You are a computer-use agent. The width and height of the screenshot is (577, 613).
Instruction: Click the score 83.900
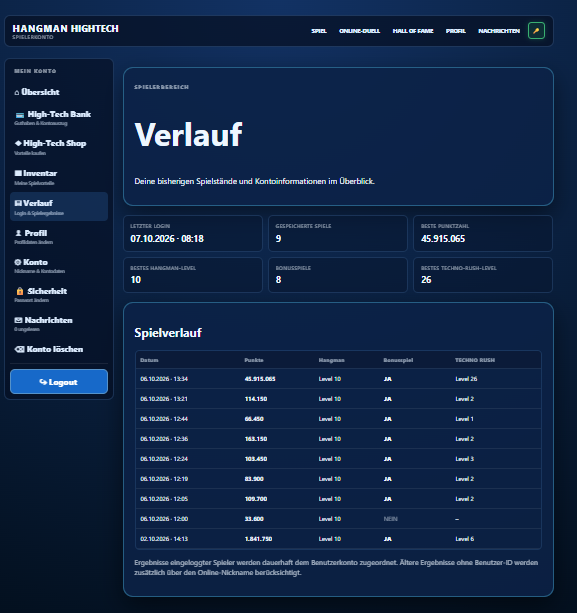(254, 479)
